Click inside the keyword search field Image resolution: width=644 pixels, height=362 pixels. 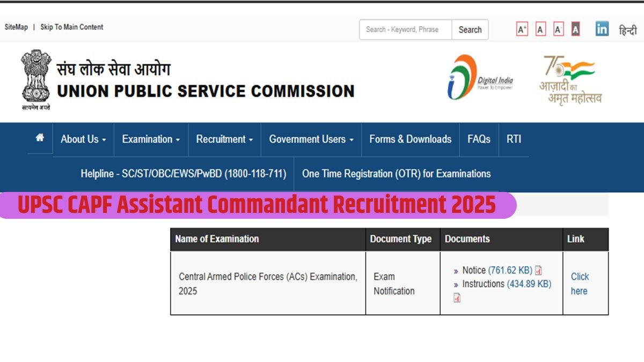[x=405, y=29]
